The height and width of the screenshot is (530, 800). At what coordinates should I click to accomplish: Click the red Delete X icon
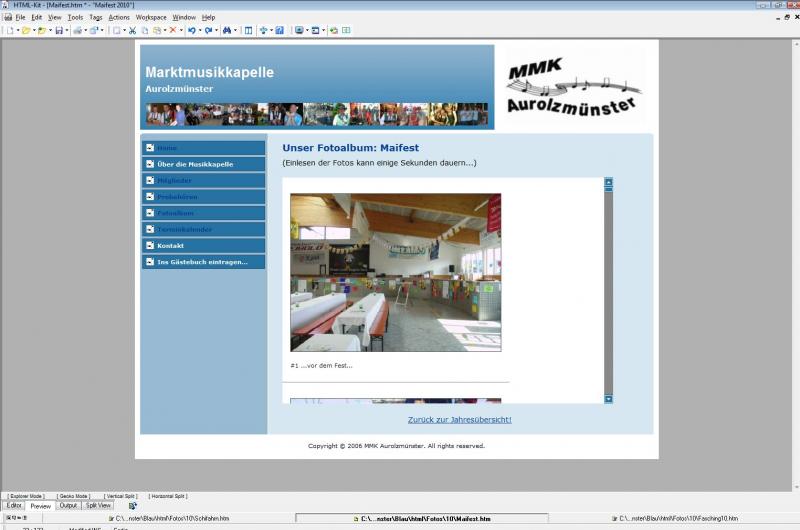[172, 31]
